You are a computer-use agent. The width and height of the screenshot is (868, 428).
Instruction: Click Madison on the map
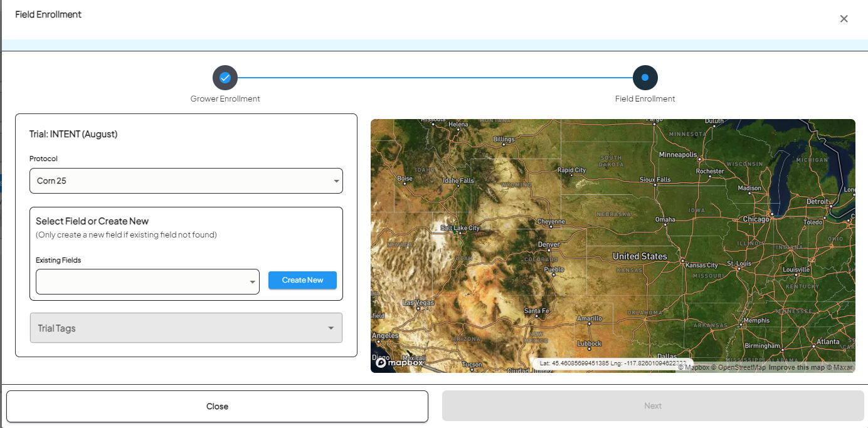point(749,188)
